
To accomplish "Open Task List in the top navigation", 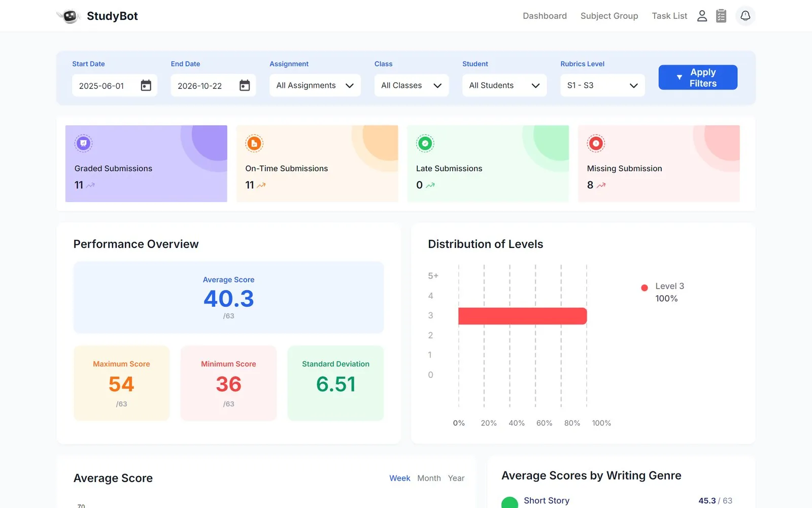I will [x=669, y=16].
